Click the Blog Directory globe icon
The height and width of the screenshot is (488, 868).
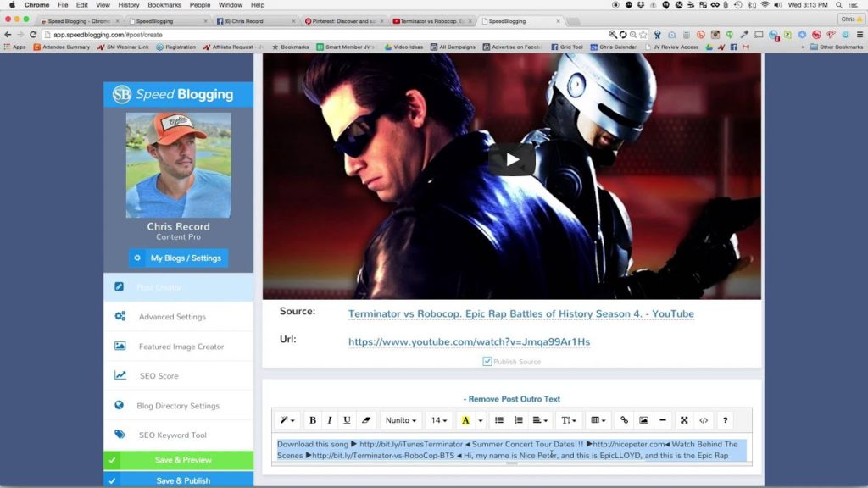[x=119, y=405]
